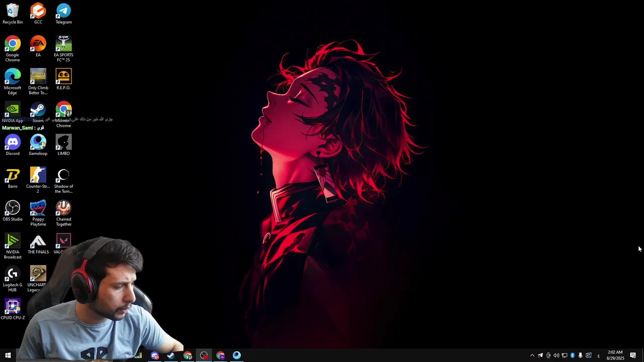Open NVIDIA App desktop icon

pyautogui.click(x=13, y=112)
